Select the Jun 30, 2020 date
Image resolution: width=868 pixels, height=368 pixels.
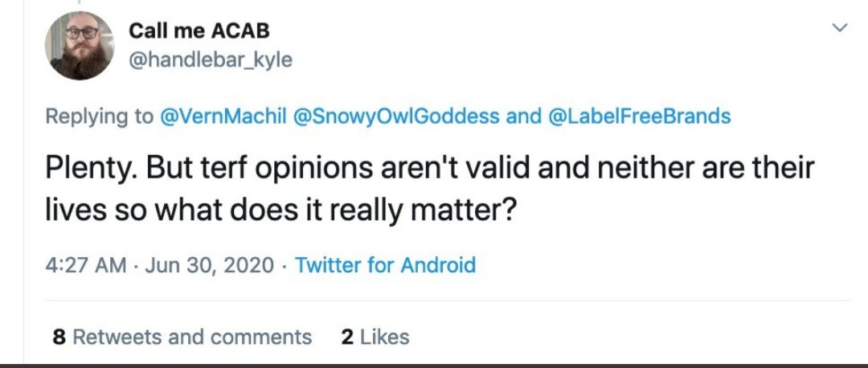coord(210,265)
